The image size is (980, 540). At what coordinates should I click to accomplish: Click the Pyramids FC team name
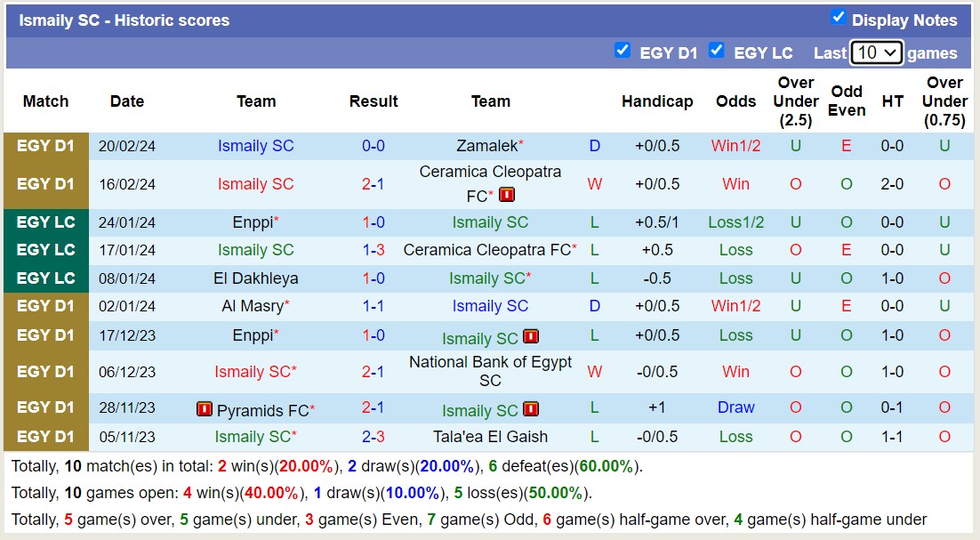coord(261,411)
